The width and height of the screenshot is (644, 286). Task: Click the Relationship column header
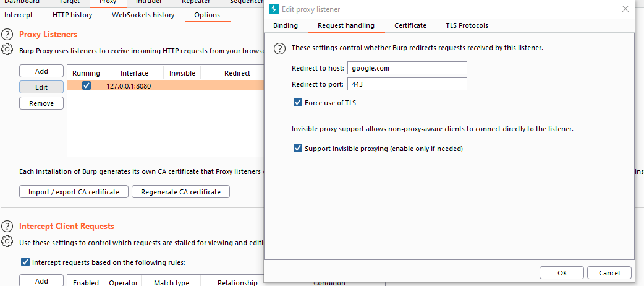[237, 283]
